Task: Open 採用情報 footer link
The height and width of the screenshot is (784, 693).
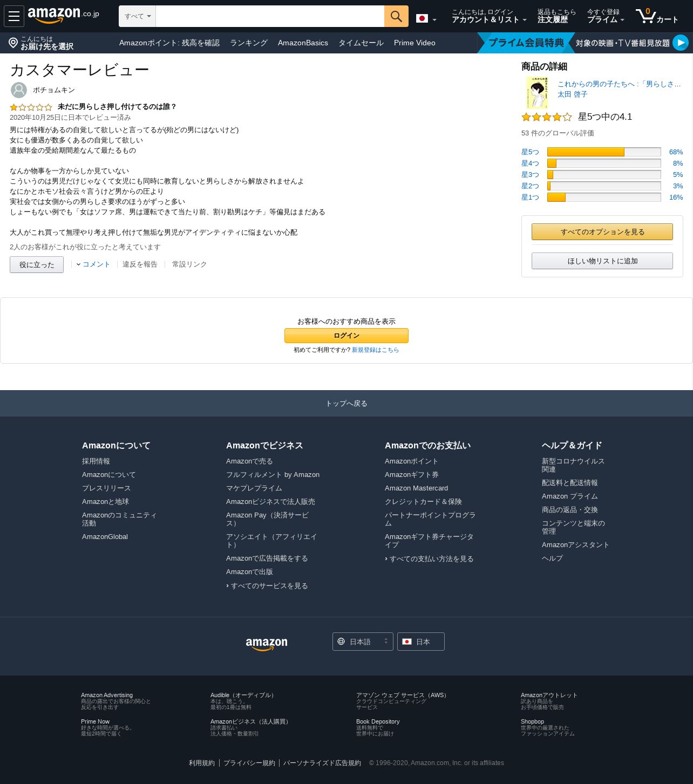Action: (x=96, y=461)
